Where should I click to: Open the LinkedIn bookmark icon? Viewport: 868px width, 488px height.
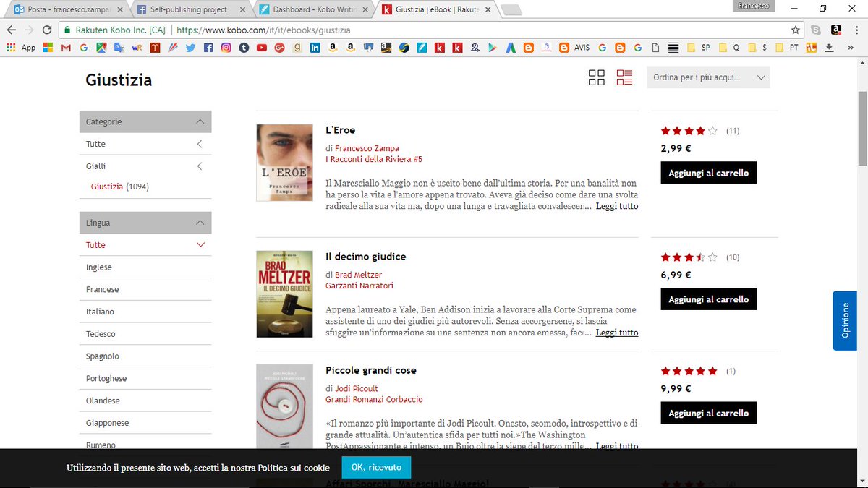coord(315,48)
